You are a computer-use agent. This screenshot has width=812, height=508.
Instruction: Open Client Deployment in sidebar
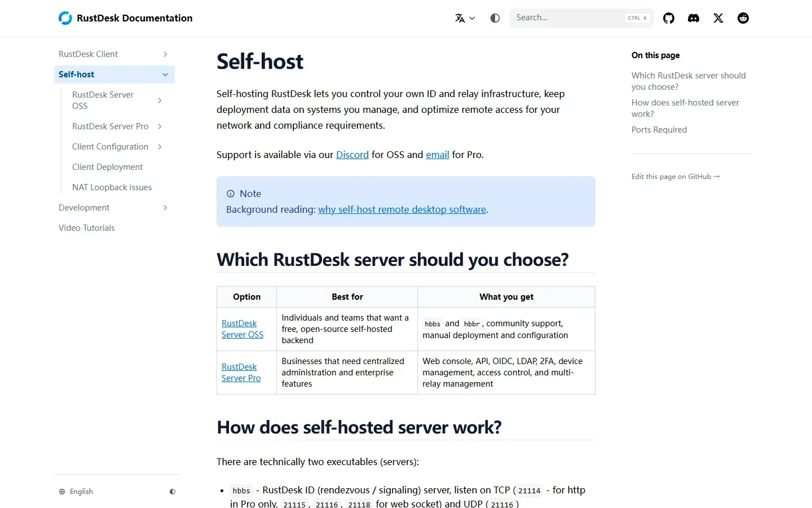coord(107,167)
